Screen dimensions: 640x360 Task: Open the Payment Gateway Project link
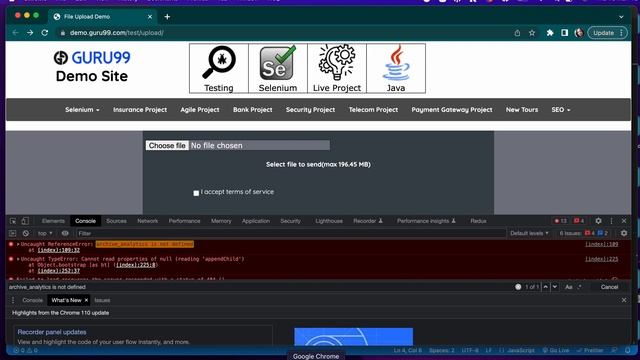452,110
